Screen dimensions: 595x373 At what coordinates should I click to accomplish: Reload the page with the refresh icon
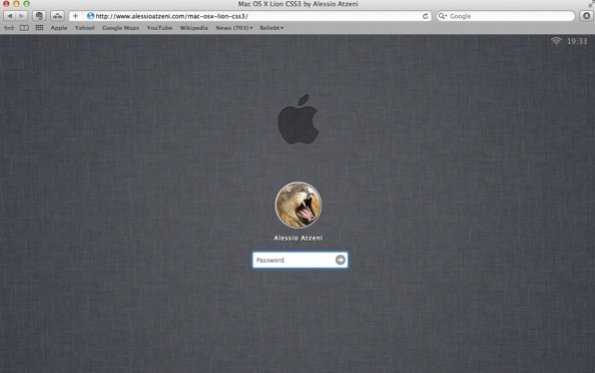[425, 16]
